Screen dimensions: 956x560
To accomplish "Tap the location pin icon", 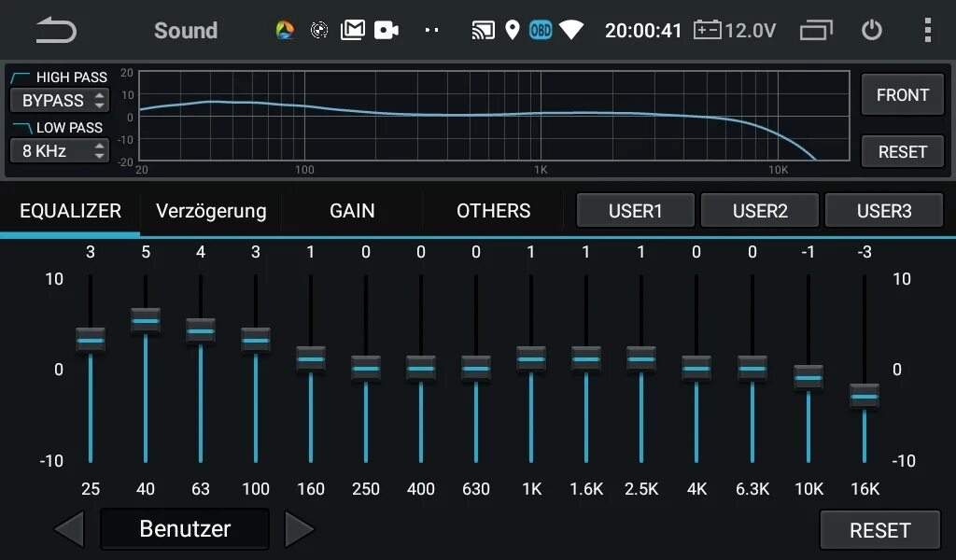I will tap(513, 30).
